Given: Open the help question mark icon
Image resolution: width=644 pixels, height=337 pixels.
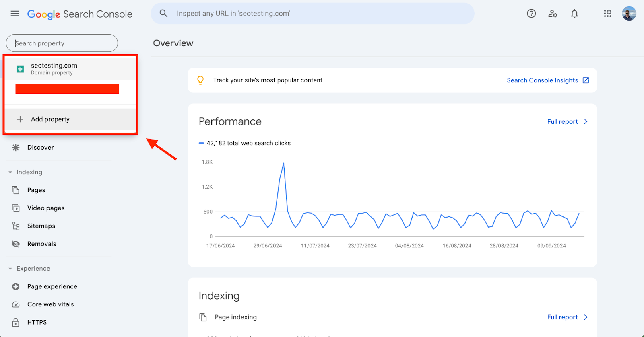Looking at the screenshot, I should [x=531, y=14].
